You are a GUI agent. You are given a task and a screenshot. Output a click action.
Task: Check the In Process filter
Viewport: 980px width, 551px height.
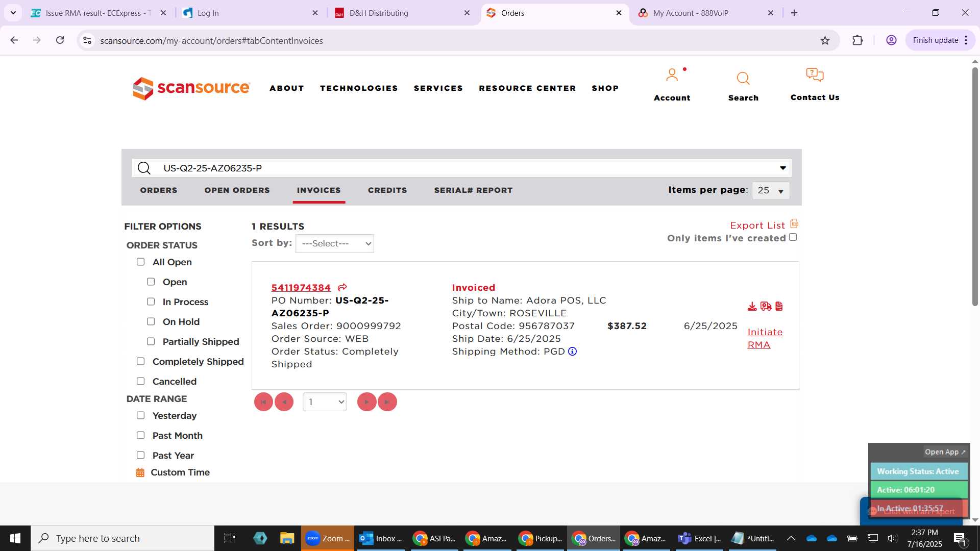(151, 302)
